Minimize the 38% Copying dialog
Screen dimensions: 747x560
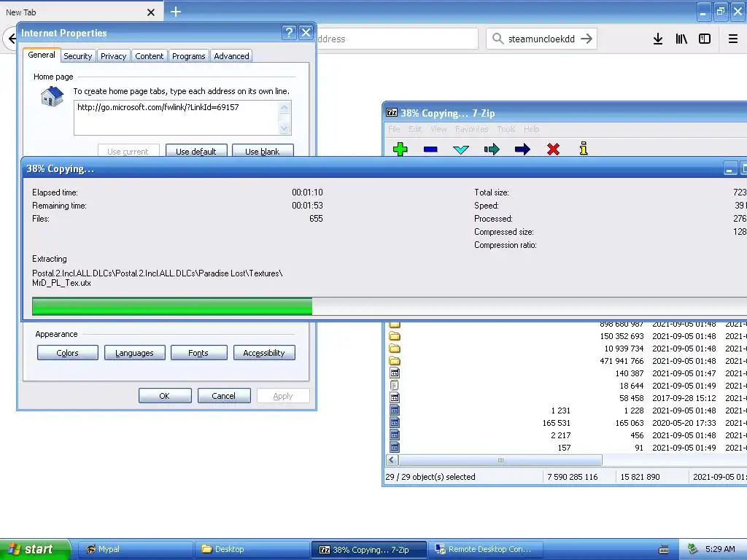click(729, 168)
